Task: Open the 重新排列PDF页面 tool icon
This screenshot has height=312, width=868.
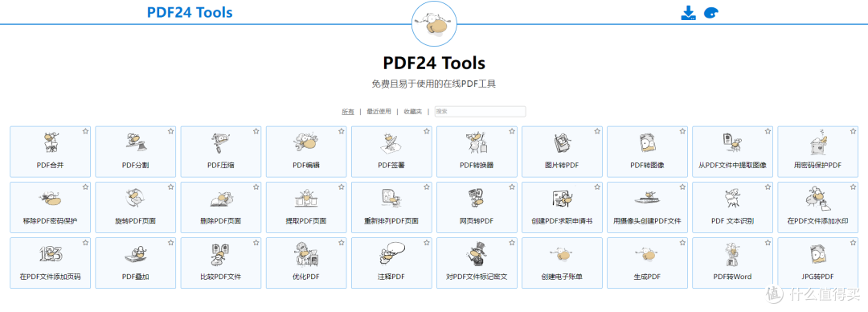Action: (x=391, y=199)
